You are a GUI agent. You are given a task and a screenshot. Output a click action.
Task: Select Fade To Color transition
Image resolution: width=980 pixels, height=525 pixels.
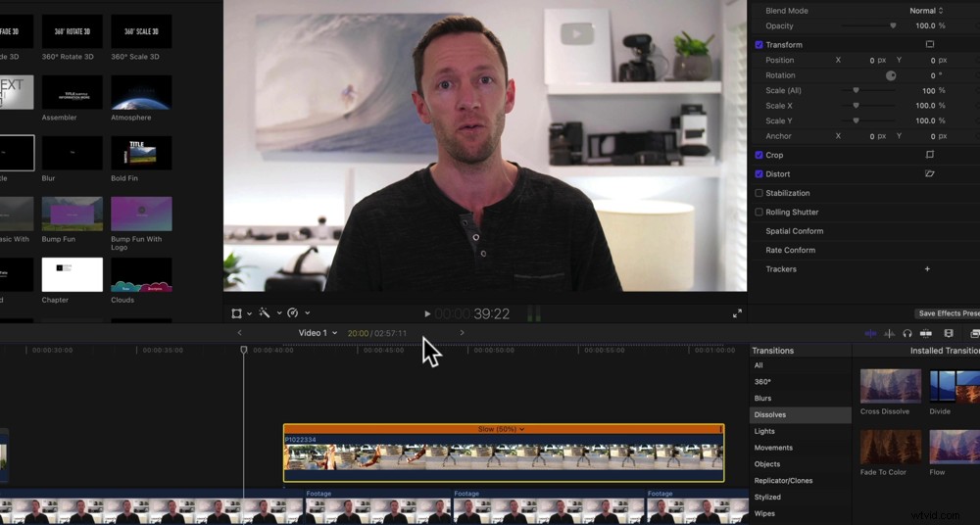point(891,447)
